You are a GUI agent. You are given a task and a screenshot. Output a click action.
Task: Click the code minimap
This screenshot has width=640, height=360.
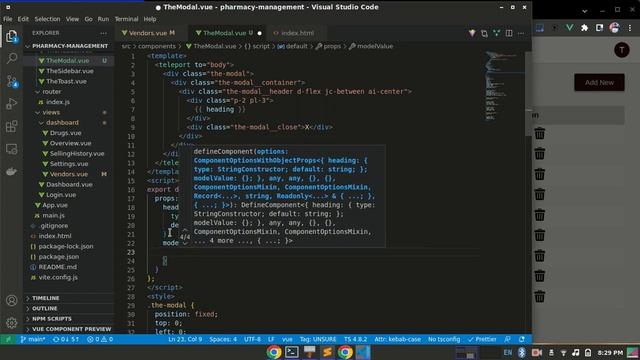tap(502, 87)
